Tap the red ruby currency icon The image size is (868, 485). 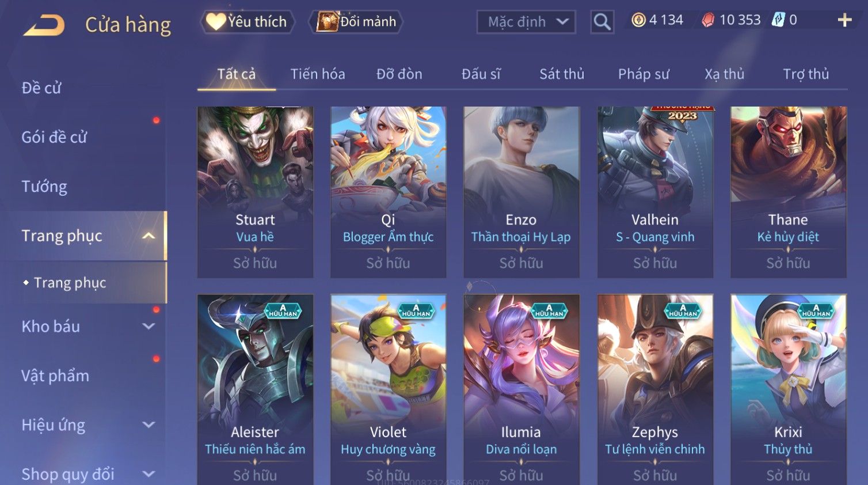coord(708,20)
